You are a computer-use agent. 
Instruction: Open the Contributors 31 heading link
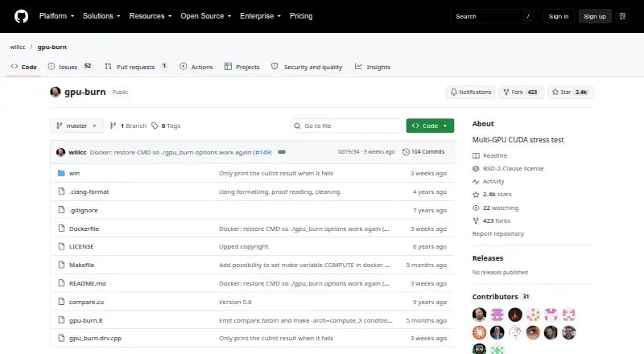pyautogui.click(x=501, y=297)
